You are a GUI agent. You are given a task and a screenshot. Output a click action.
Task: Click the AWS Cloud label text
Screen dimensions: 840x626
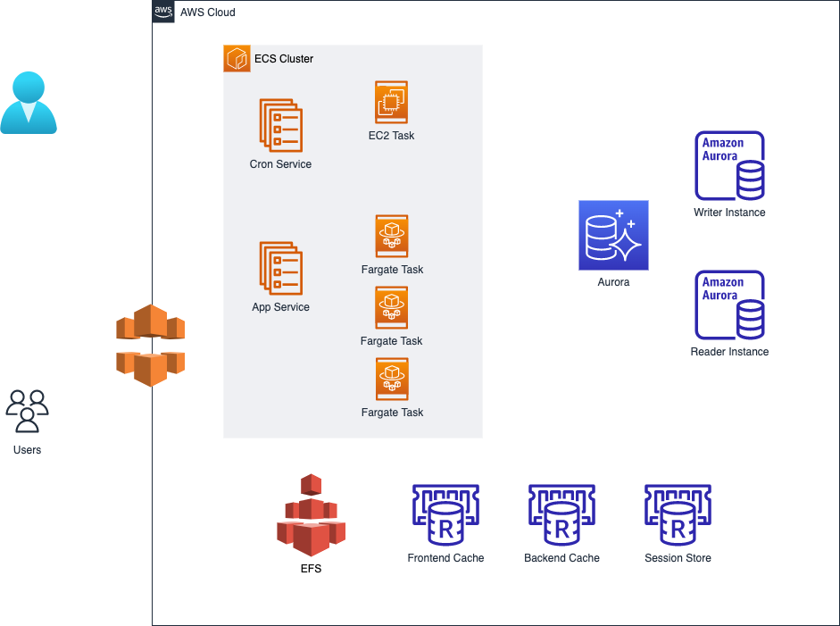206,13
